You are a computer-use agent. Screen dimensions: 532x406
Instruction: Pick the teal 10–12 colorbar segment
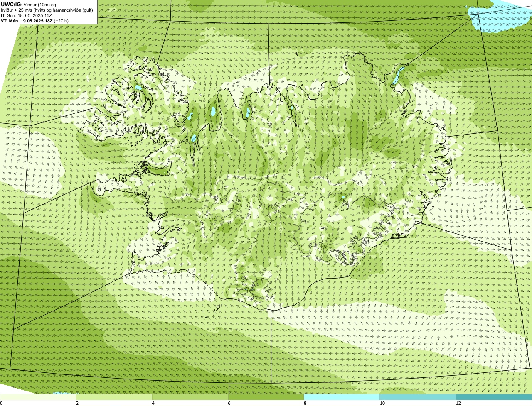418,397
